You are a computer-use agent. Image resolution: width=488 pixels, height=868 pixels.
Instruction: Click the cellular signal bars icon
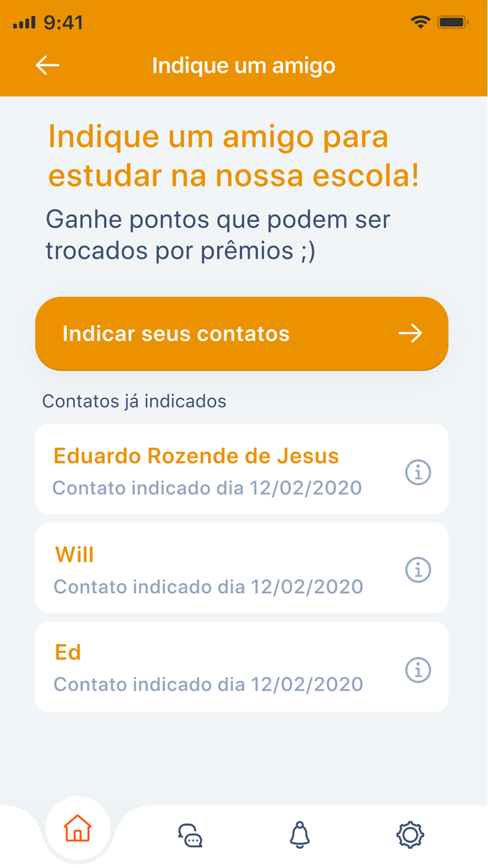(23, 22)
